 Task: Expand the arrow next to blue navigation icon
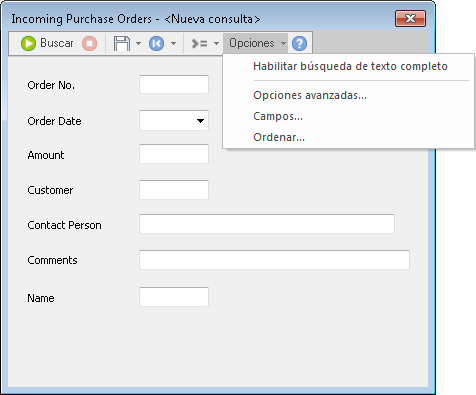coord(173,43)
